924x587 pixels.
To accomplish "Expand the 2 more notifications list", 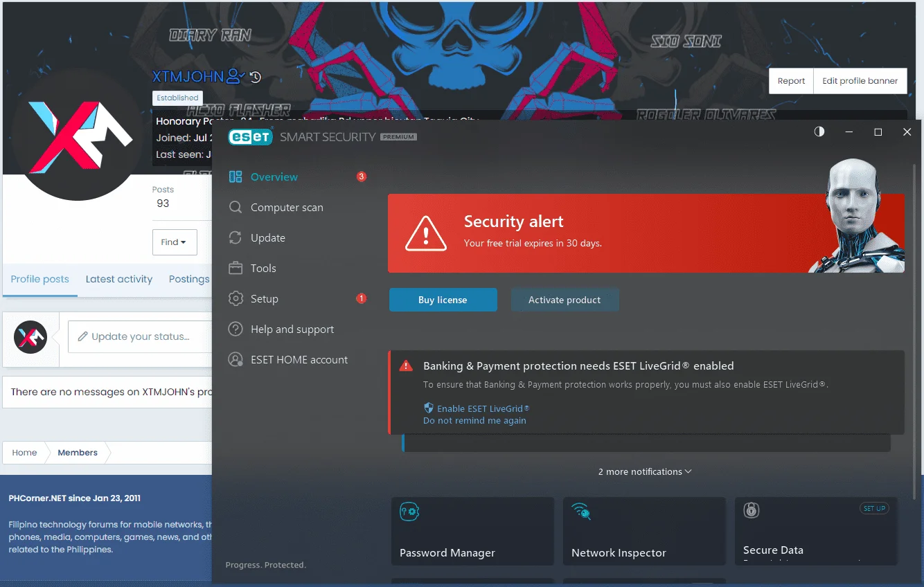I will (645, 471).
